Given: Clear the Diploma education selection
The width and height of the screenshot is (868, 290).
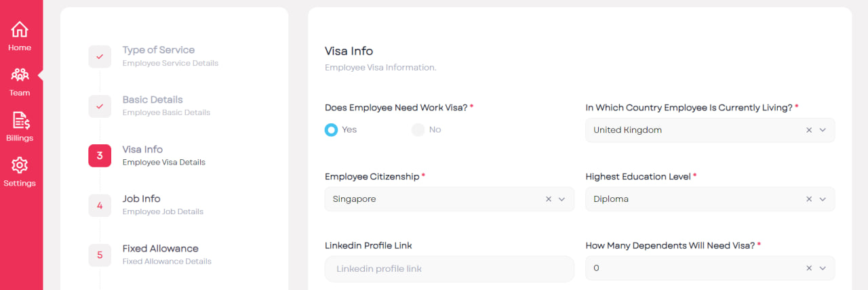Looking at the screenshot, I should click(809, 199).
